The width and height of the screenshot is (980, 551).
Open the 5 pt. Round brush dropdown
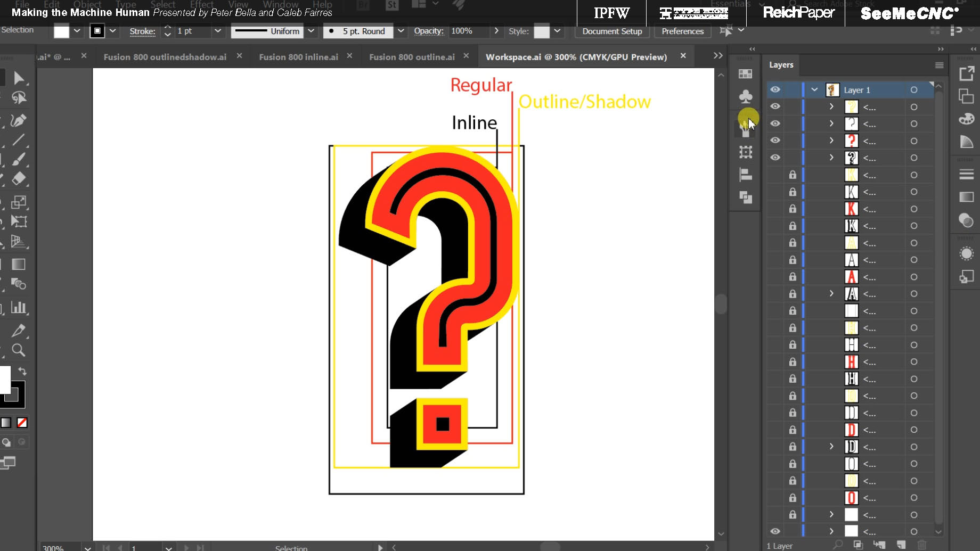click(x=401, y=31)
